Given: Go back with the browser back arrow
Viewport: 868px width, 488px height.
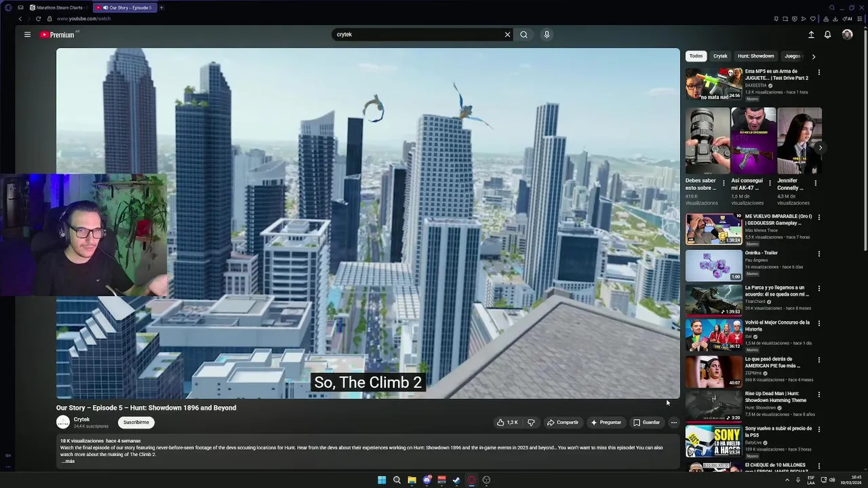Looking at the screenshot, I should pyautogui.click(x=20, y=18).
